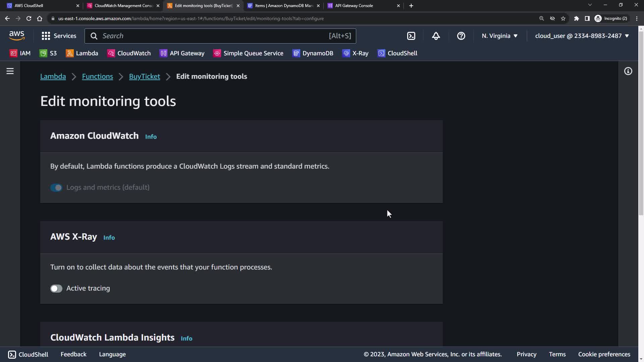Open the help question mark menu
This screenshot has height=362, width=644.
[x=461, y=36]
